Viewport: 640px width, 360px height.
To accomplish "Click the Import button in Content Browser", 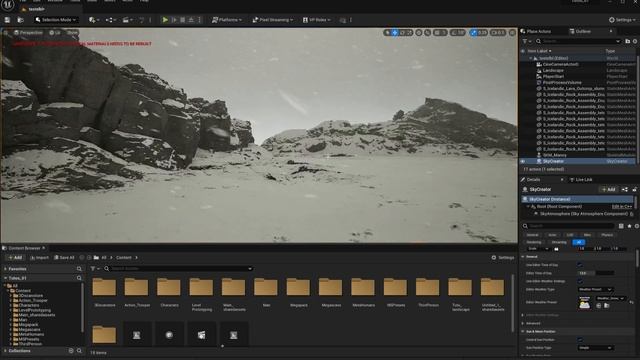I will pyautogui.click(x=39, y=258).
